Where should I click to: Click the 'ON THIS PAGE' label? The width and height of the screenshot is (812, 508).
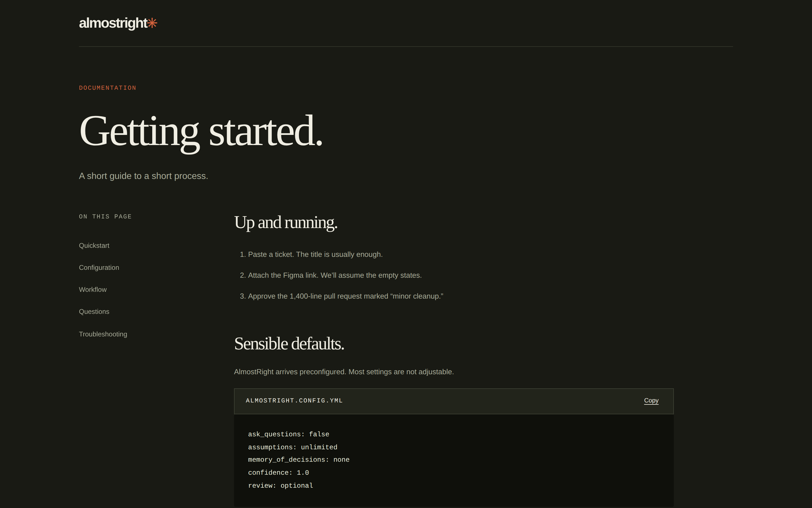(105, 216)
